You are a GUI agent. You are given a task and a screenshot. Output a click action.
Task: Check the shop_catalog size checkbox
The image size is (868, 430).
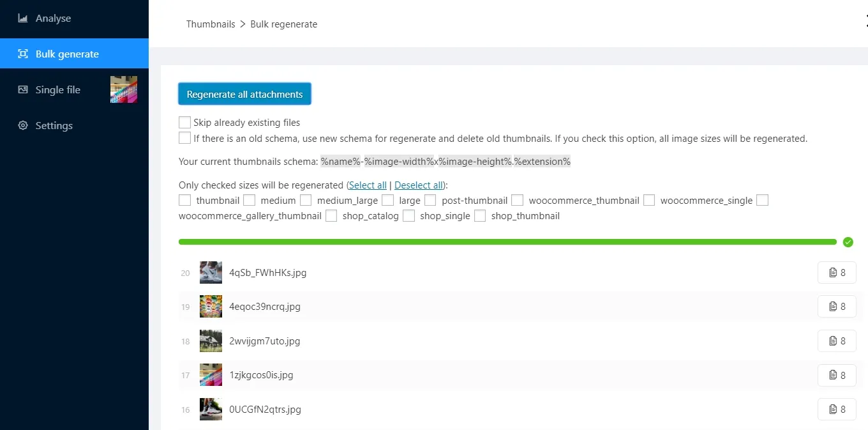[x=331, y=216]
